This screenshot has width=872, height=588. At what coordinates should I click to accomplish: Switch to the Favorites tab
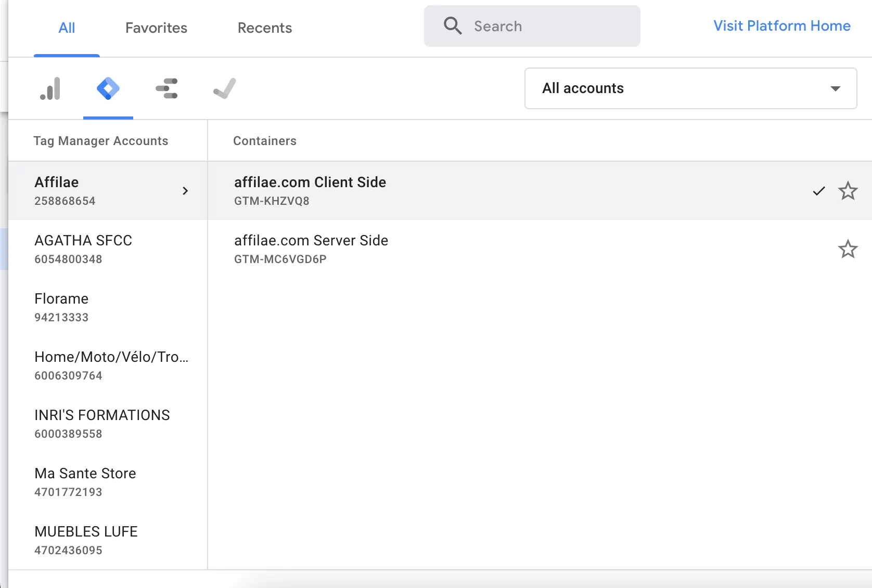pyautogui.click(x=156, y=28)
